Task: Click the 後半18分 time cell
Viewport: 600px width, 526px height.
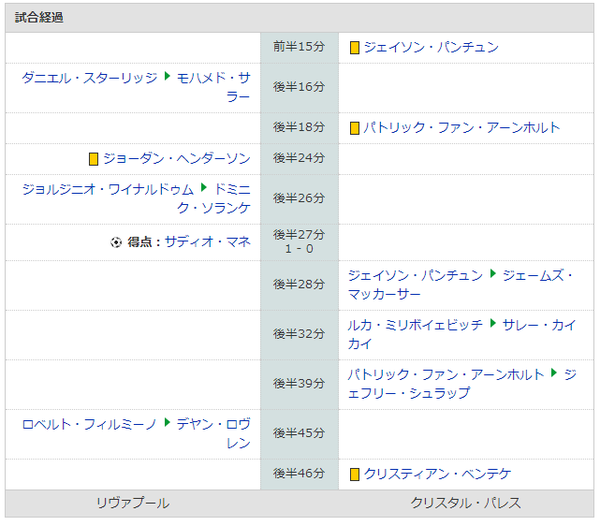Action: point(299,128)
